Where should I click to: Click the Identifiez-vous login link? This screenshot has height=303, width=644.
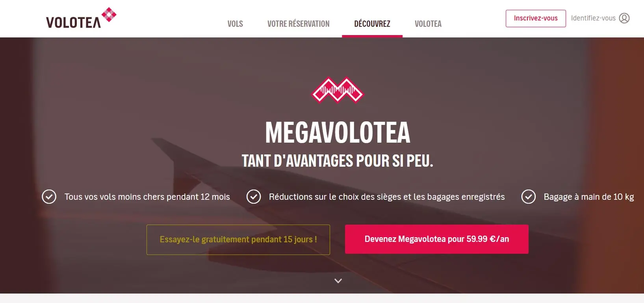(x=593, y=18)
